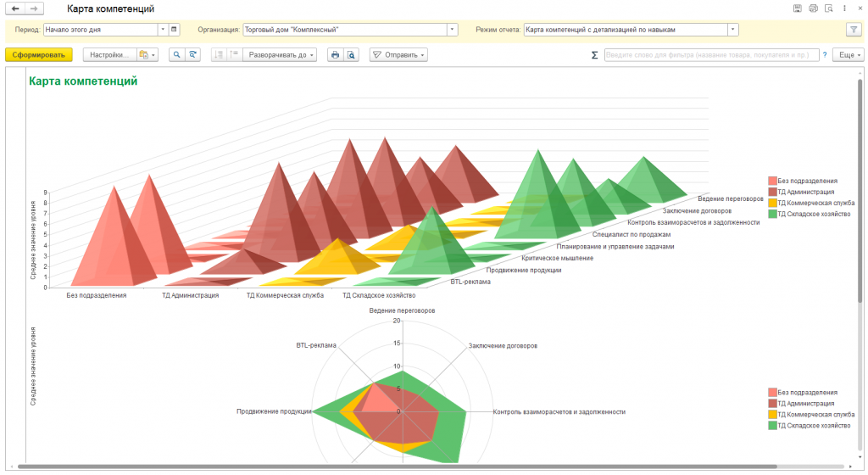Image resolution: width=868 pixels, height=475 pixels.
Task: Expand the Организация dropdown arrow
Action: [453, 30]
